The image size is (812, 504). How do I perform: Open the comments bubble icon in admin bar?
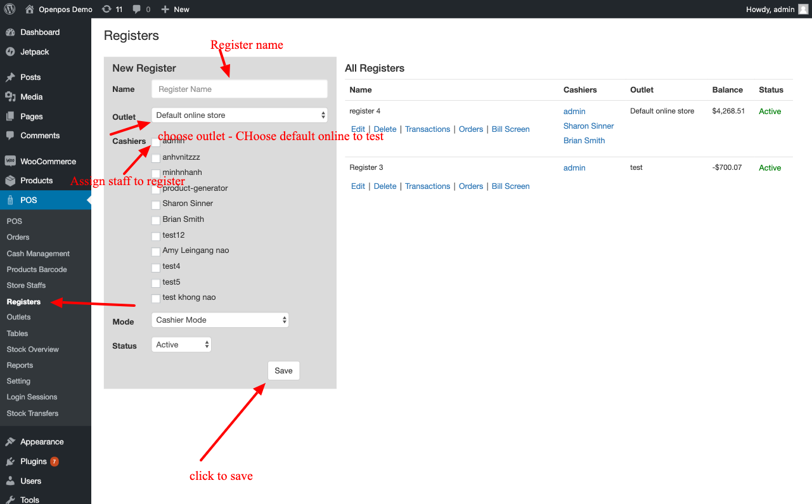tap(137, 9)
